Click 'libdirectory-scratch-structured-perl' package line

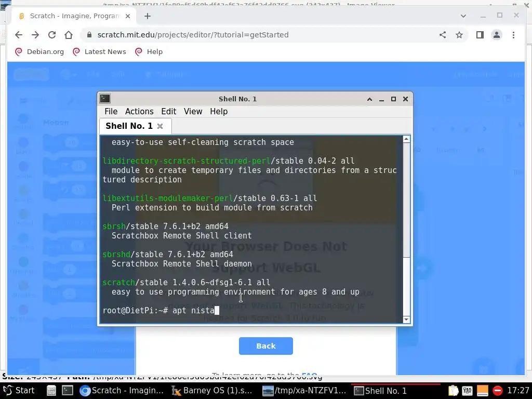[x=229, y=161]
